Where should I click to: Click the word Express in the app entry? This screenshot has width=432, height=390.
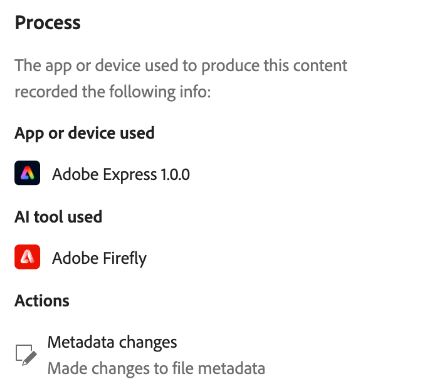[x=130, y=175]
